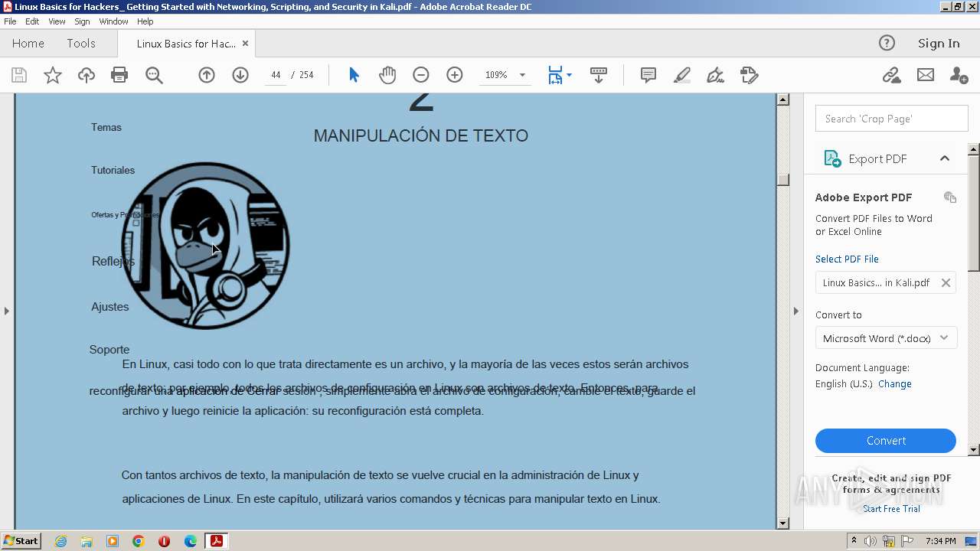Screen dimensions: 980x551
Task: Close the Linux Basics document tab
Action: [x=245, y=44]
